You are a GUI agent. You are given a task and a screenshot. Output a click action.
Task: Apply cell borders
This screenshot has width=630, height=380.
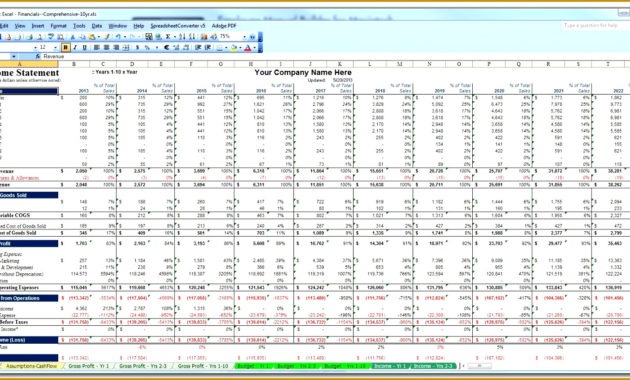click(x=219, y=47)
